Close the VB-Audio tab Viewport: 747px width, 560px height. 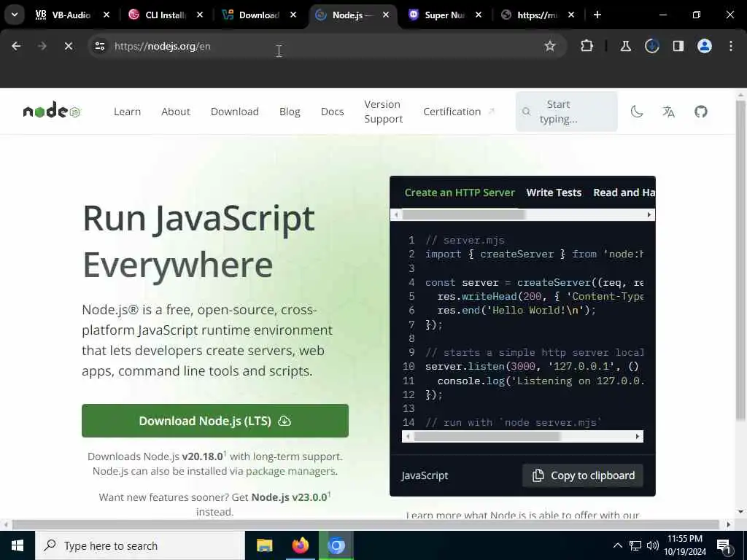coord(107,15)
